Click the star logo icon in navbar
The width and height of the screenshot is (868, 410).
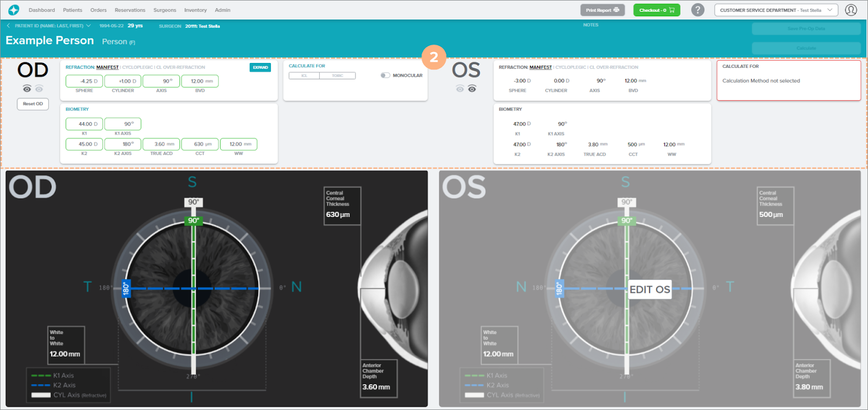[x=14, y=10]
